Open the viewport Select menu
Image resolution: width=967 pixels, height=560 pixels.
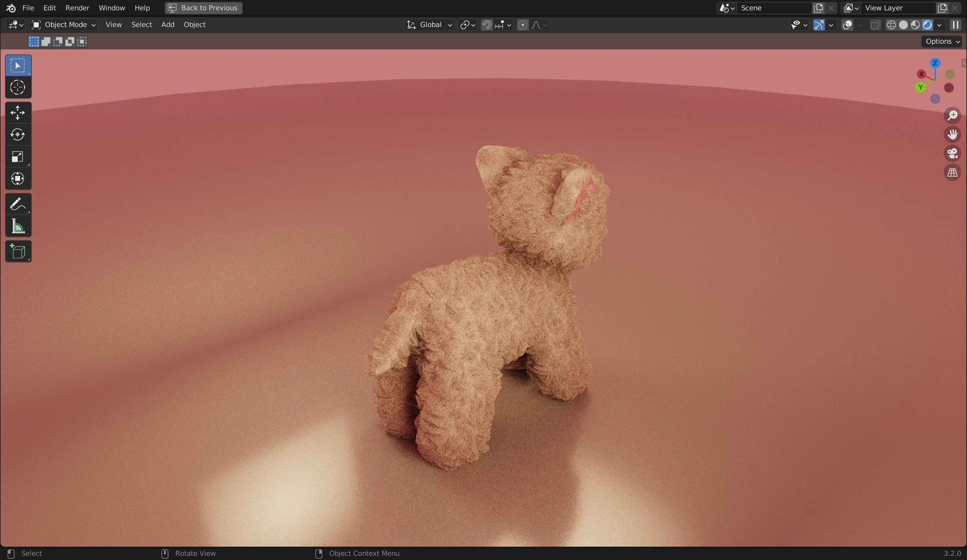142,25
